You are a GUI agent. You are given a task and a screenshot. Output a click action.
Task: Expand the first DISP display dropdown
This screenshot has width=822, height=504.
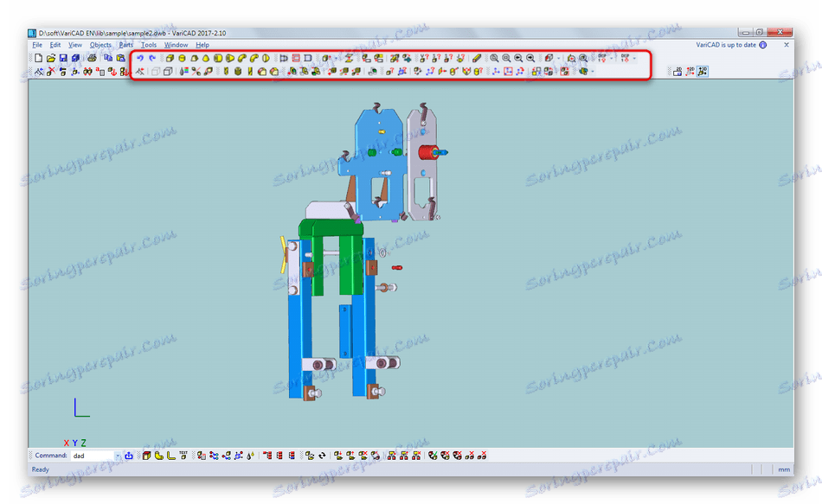click(x=611, y=58)
